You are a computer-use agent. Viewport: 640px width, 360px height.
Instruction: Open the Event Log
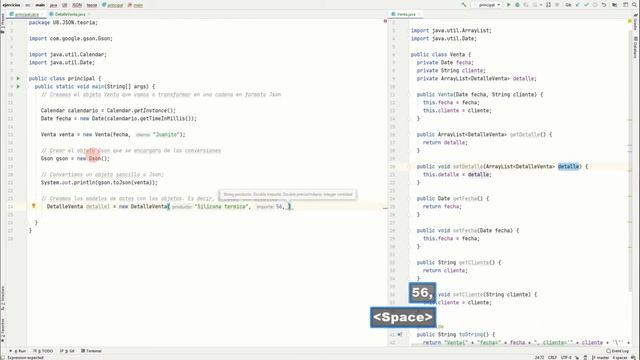coord(618,351)
